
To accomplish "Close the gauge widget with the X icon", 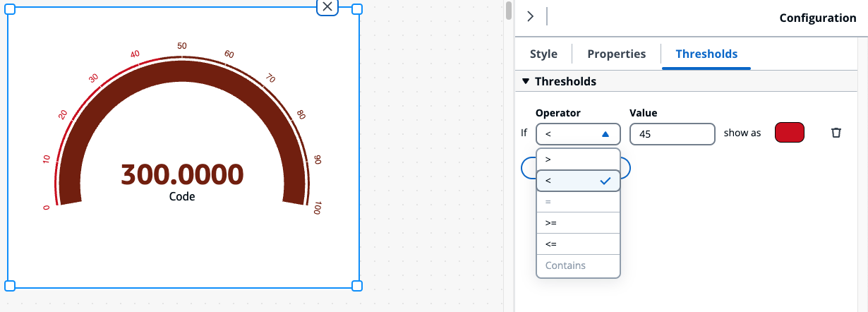I will point(327,7).
